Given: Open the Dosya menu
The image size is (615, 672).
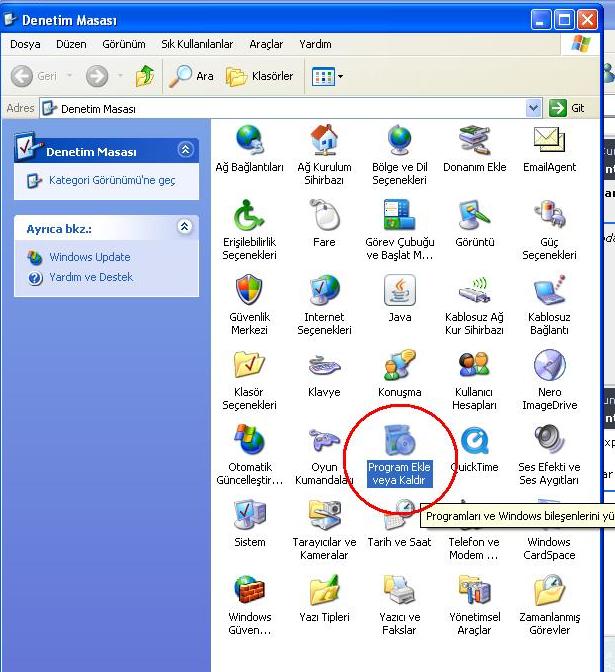Looking at the screenshot, I should (25, 44).
